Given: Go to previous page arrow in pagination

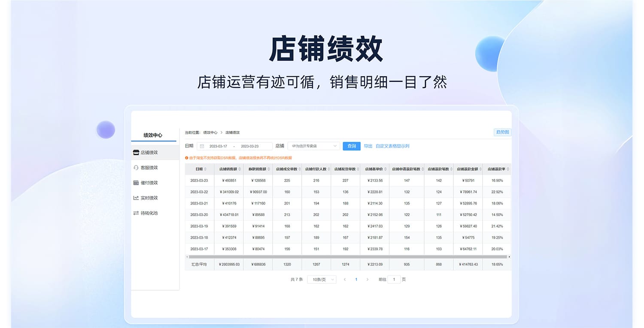Looking at the screenshot, I should 345,280.
